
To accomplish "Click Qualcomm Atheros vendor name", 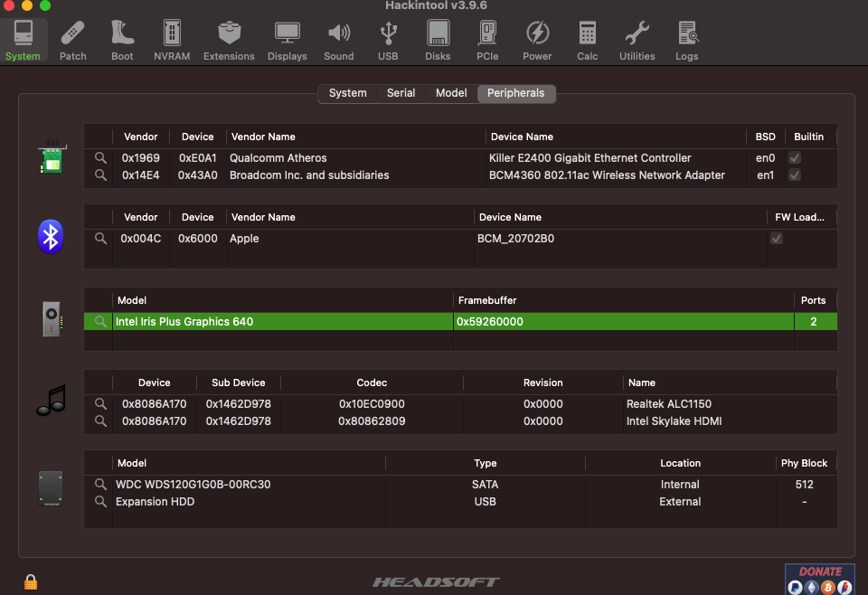I will coord(278,157).
